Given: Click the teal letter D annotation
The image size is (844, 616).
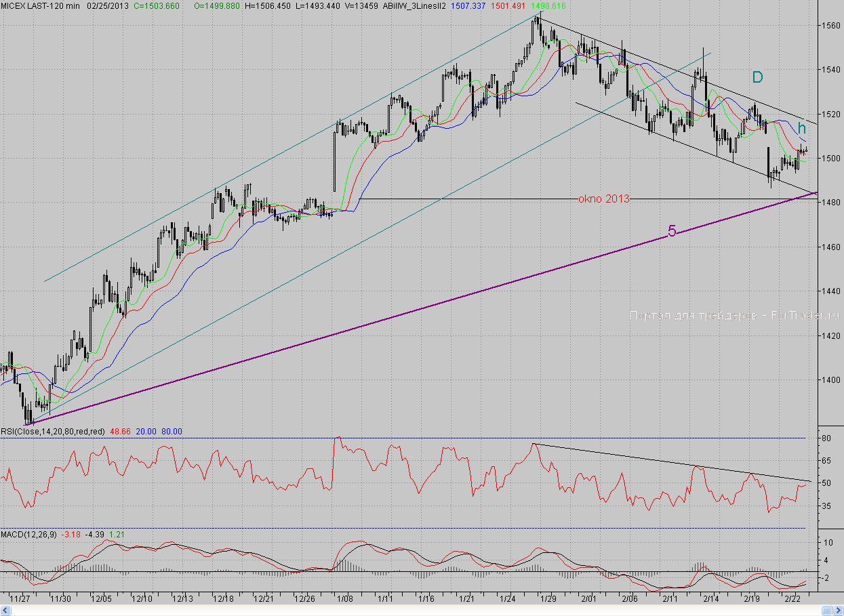Looking at the screenshot, I should tap(757, 77).
